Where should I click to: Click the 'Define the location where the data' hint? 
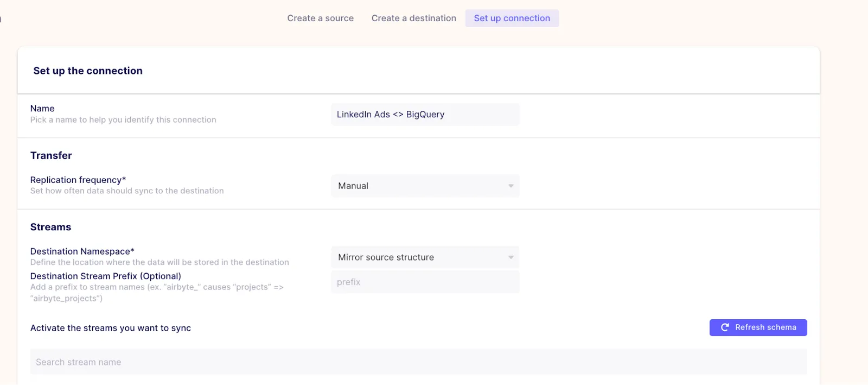(x=159, y=262)
